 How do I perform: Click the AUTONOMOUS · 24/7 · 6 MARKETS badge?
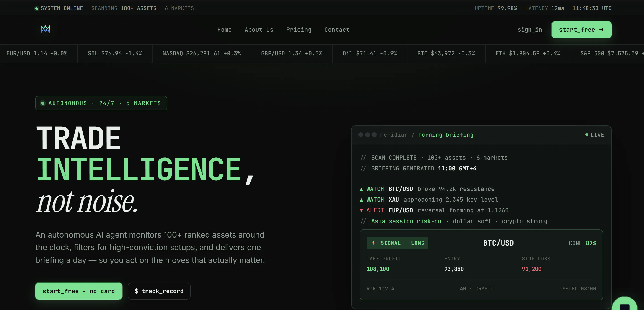pyautogui.click(x=101, y=103)
